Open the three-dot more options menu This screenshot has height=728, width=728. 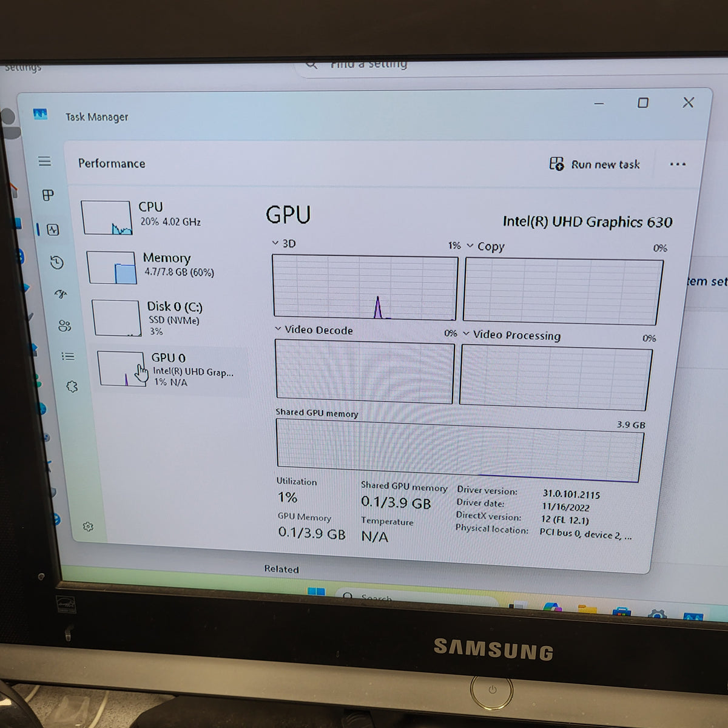678,164
